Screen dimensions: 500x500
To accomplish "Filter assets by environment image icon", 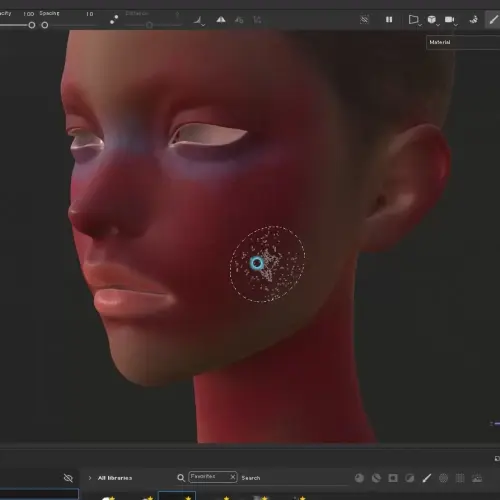I will [477, 478].
